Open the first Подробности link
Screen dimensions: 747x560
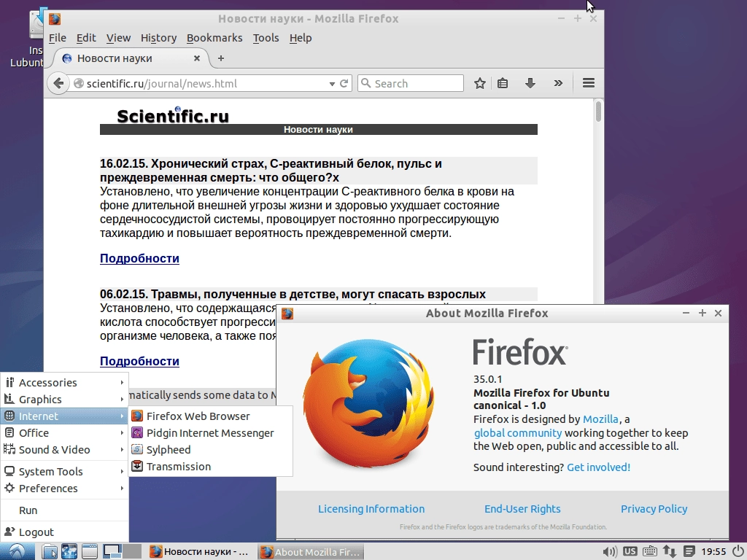tap(139, 258)
